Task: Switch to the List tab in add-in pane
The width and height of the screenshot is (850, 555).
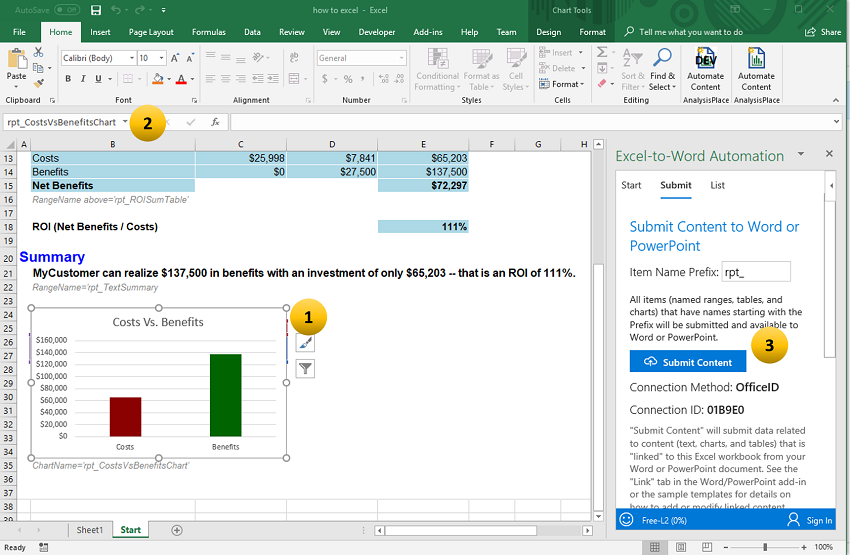Action: 717,185
